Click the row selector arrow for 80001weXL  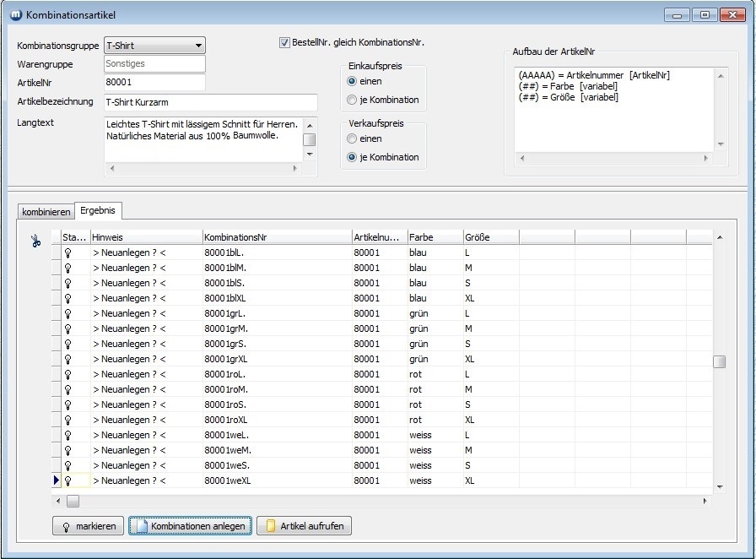(57, 480)
